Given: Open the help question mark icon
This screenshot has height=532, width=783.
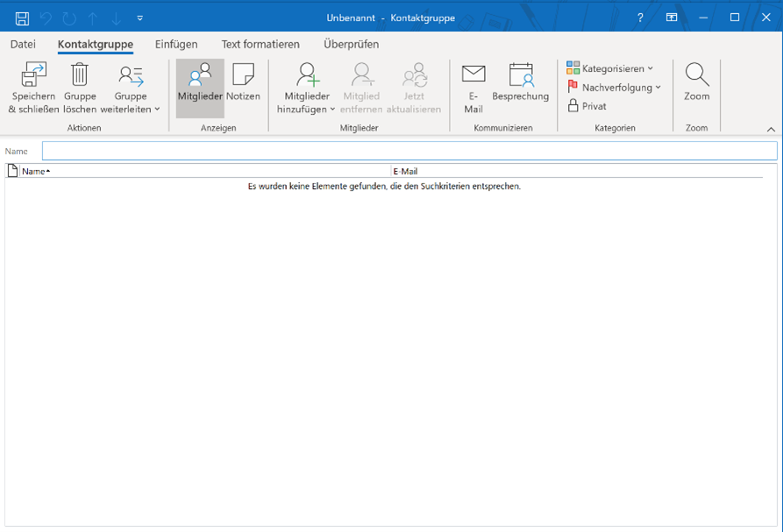Looking at the screenshot, I should click(640, 18).
